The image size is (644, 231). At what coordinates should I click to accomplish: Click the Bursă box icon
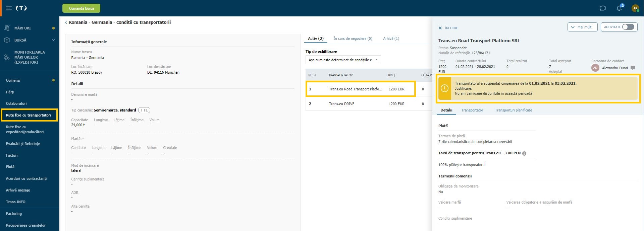(x=7, y=40)
